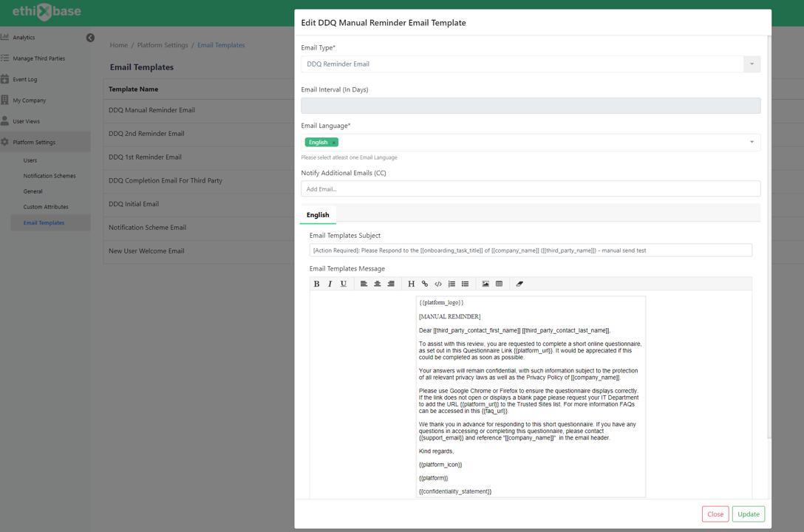Viewport: 804px width, 532px height.
Task: Open My Company from sidebar
Action: coord(30,100)
